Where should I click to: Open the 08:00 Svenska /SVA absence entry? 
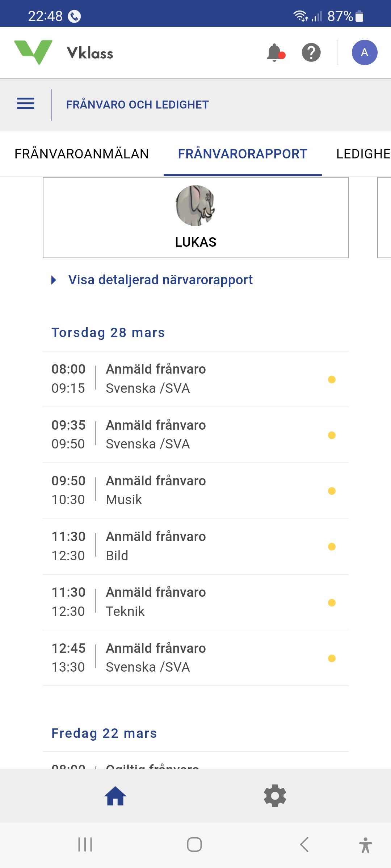coord(195,379)
